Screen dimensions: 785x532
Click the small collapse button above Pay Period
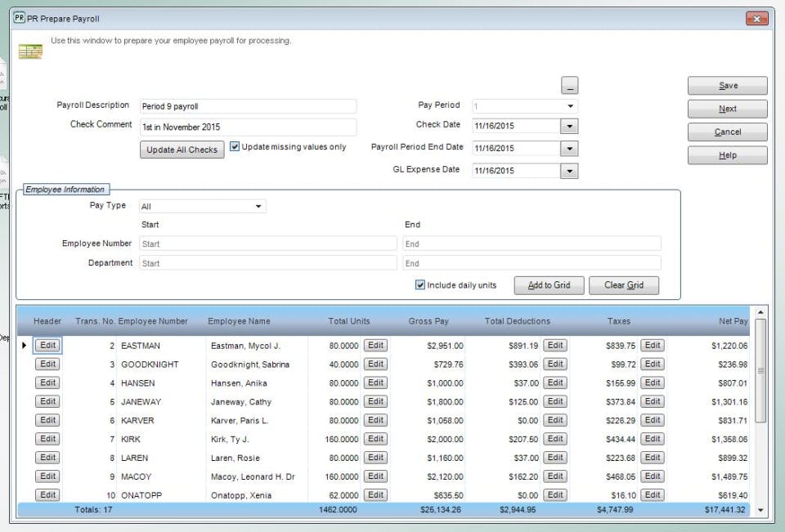(x=569, y=85)
